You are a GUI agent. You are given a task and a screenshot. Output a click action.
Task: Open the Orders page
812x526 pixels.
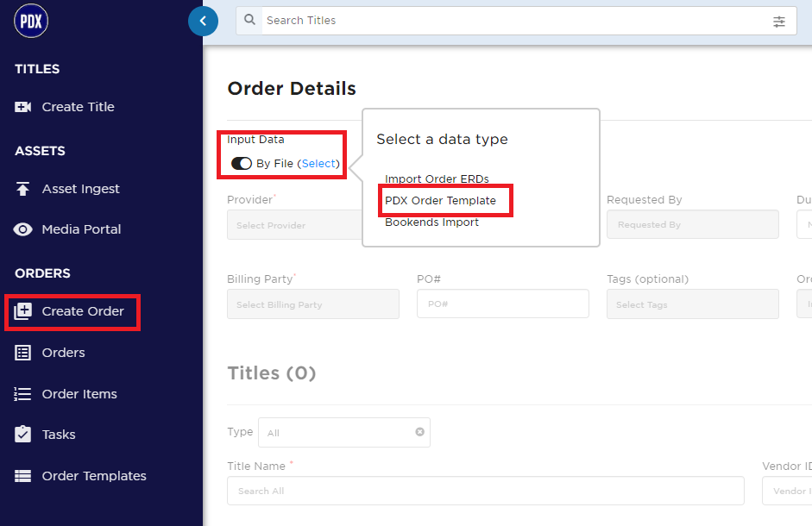tap(63, 353)
